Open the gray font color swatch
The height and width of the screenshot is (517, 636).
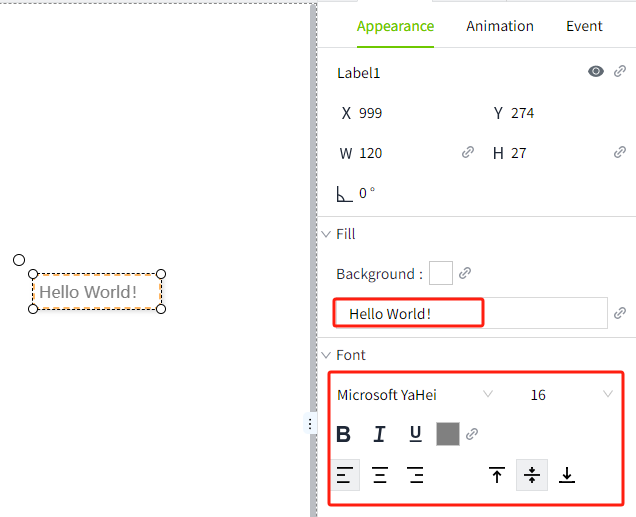point(447,434)
